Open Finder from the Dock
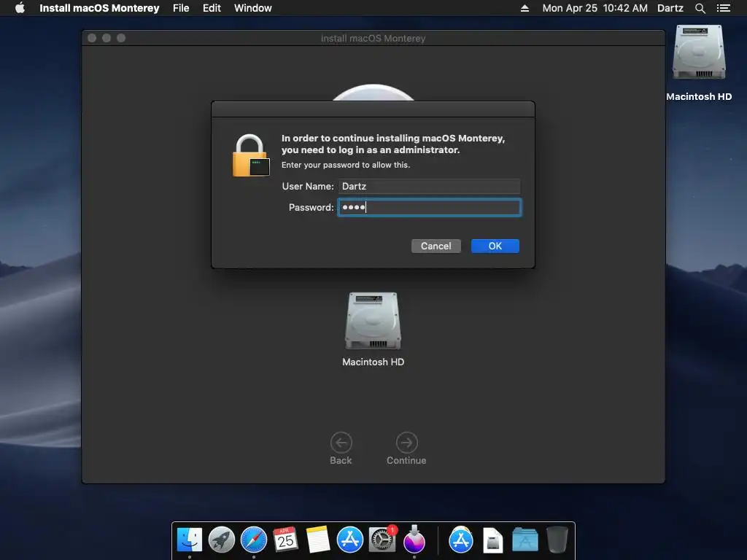Image resolution: width=747 pixels, height=560 pixels. [x=190, y=540]
